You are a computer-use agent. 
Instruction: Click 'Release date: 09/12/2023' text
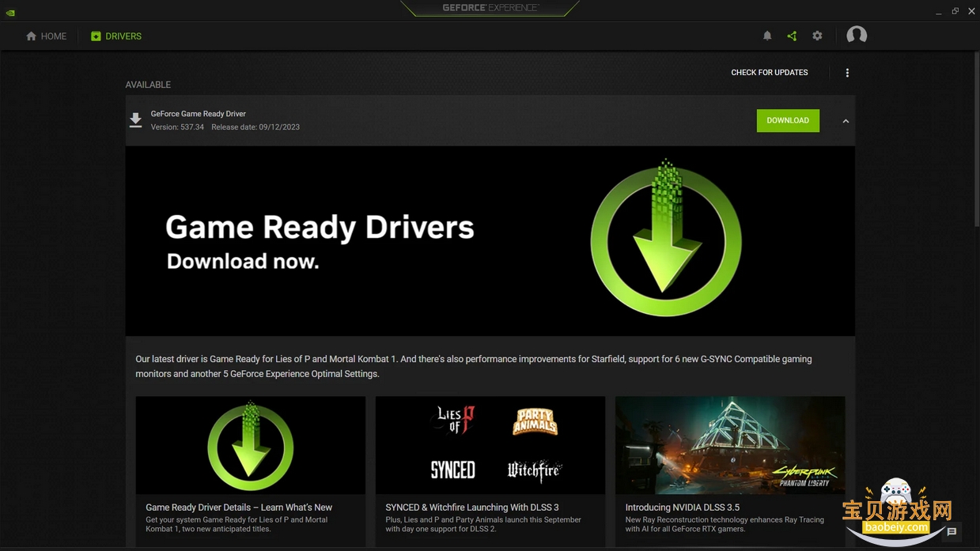[x=255, y=127]
